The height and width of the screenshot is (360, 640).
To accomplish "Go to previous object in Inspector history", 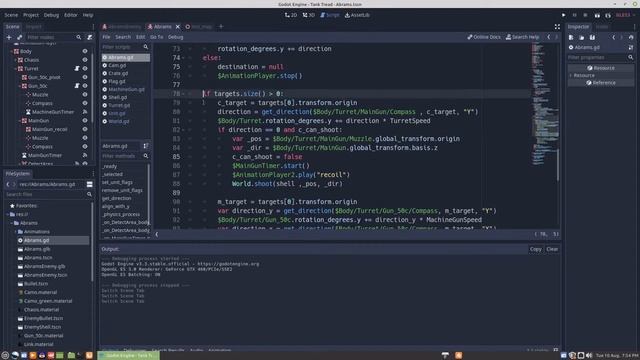I will point(613,37).
